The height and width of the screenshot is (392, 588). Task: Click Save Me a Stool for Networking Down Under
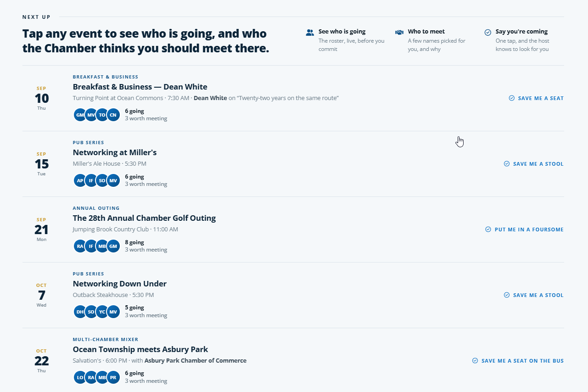pos(533,295)
